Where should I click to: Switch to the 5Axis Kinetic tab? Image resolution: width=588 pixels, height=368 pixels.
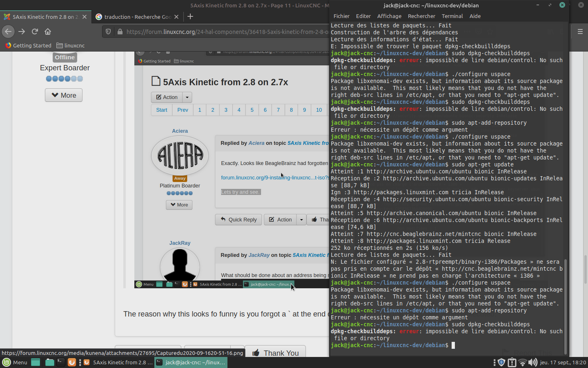click(45, 17)
